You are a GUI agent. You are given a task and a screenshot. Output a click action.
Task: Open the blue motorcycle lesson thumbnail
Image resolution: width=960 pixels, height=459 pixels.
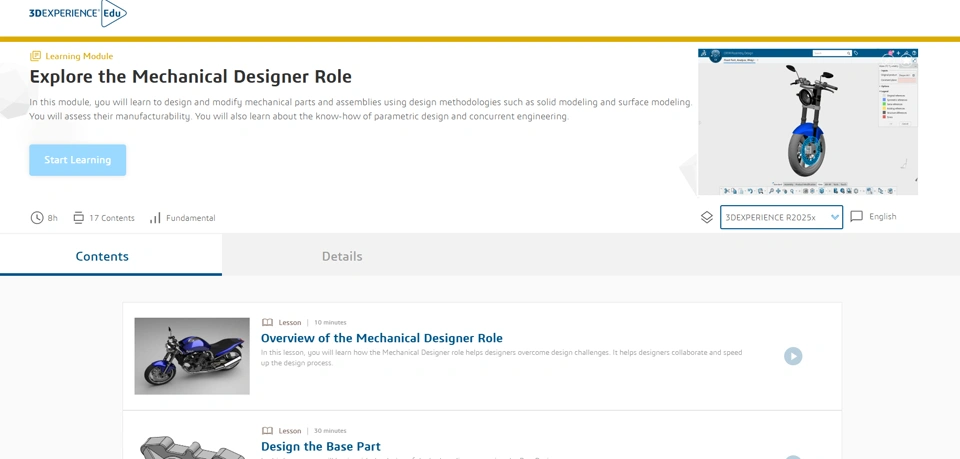pos(192,356)
